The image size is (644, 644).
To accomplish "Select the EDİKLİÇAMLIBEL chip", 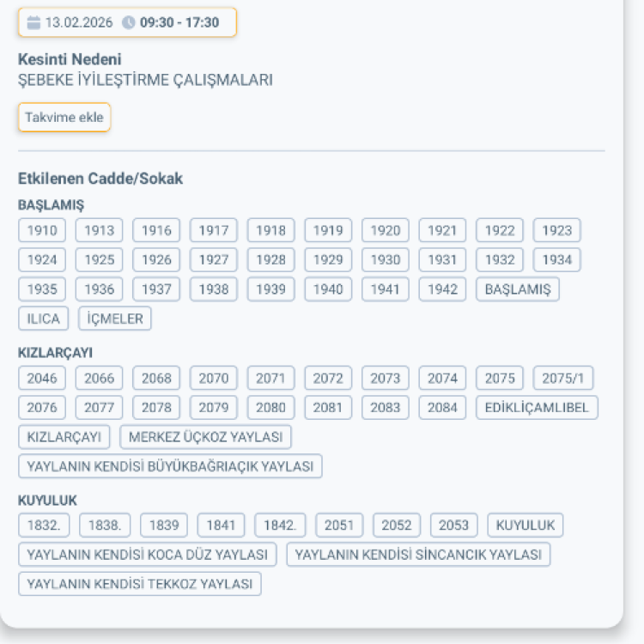I will tap(537, 408).
